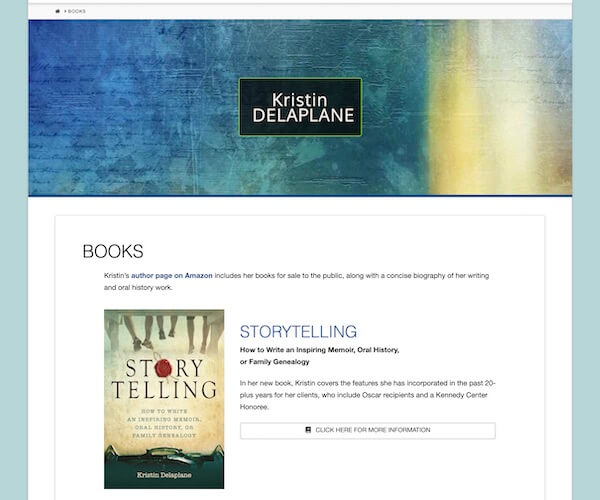Click the red wax seal on the cover
Viewport: 600px width, 500px height.
[x=163, y=368]
